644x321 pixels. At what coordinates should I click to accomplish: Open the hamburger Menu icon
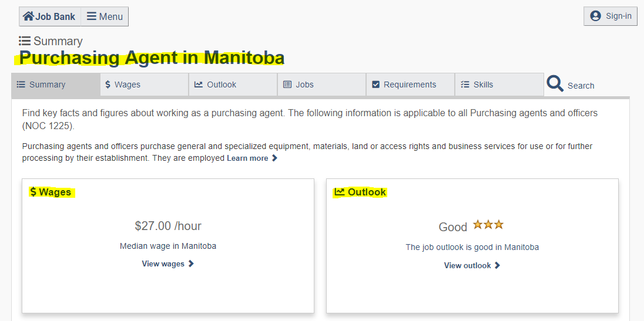point(92,16)
